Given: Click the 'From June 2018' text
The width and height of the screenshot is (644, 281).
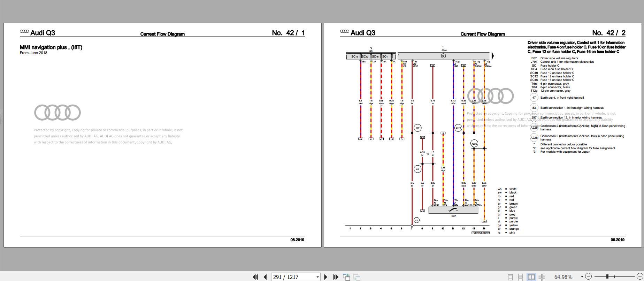Looking at the screenshot, I should point(33,53).
